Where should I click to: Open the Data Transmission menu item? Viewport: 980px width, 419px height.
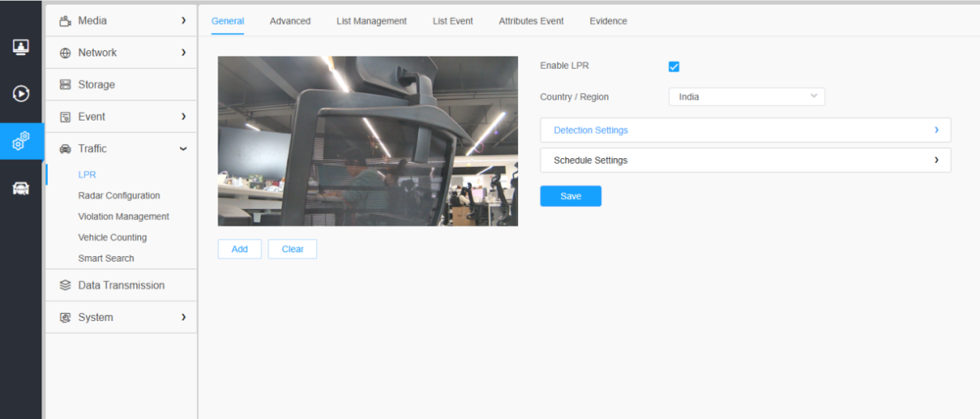tap(121, 285)
